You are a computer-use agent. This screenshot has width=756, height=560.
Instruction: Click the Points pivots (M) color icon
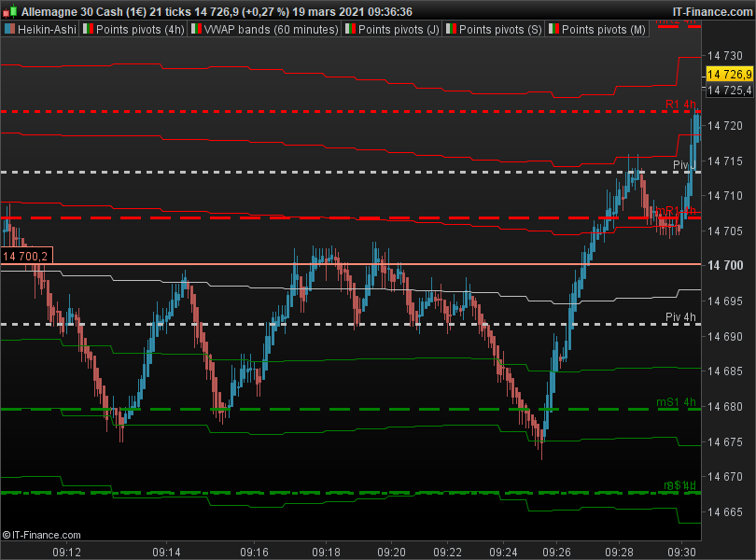[x=554, y=29]
